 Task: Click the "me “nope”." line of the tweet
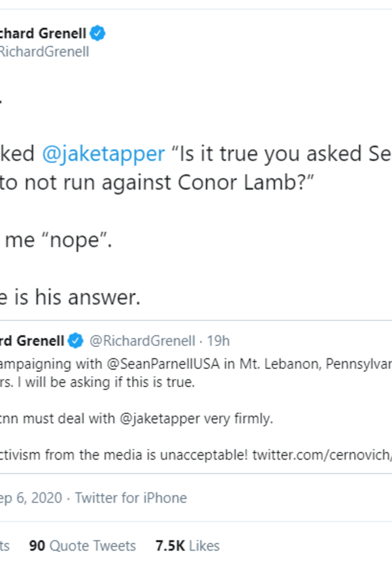(x=59, y=243)
